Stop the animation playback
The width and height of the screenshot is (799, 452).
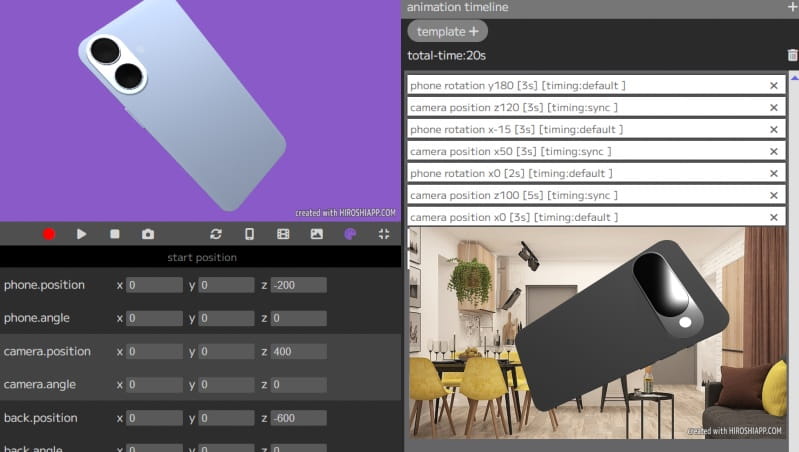[115, 234]
